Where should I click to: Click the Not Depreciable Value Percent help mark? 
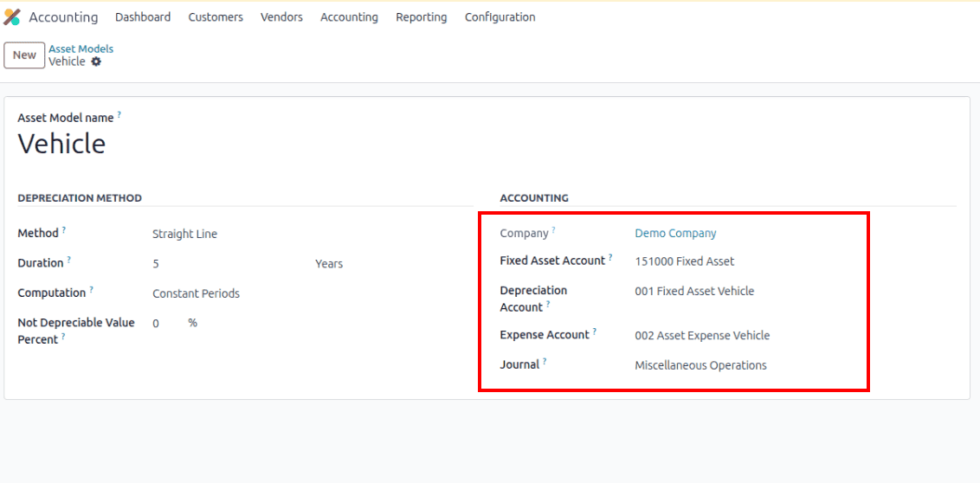click(64, 336)
